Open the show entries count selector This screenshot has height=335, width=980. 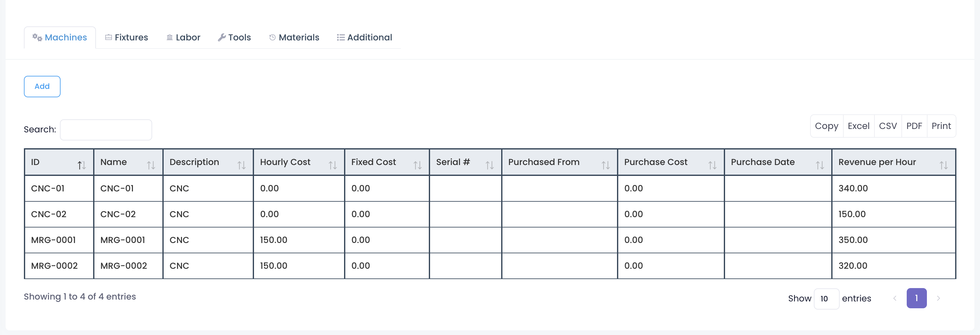(826, 299)
